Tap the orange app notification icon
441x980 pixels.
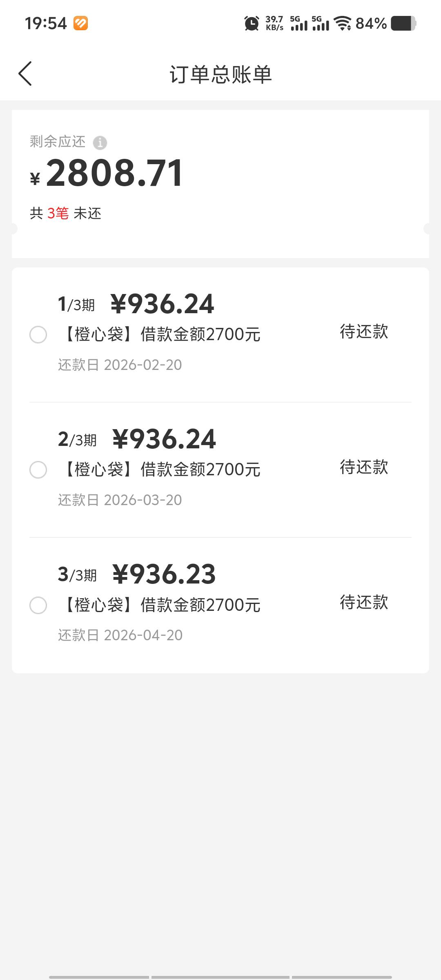pos(80,23)
